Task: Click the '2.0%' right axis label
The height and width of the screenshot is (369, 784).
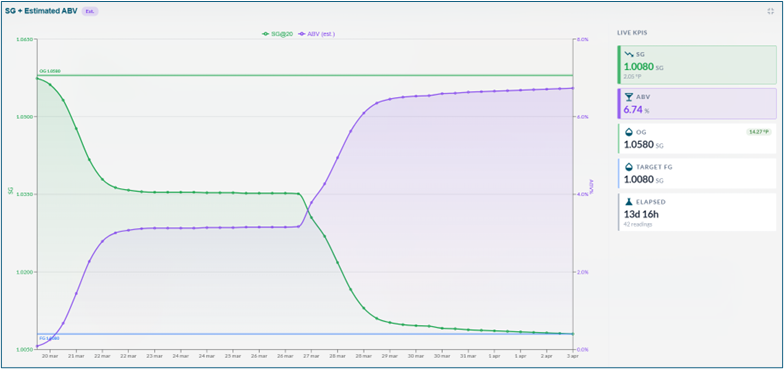Action: click(x=582, y=272)
